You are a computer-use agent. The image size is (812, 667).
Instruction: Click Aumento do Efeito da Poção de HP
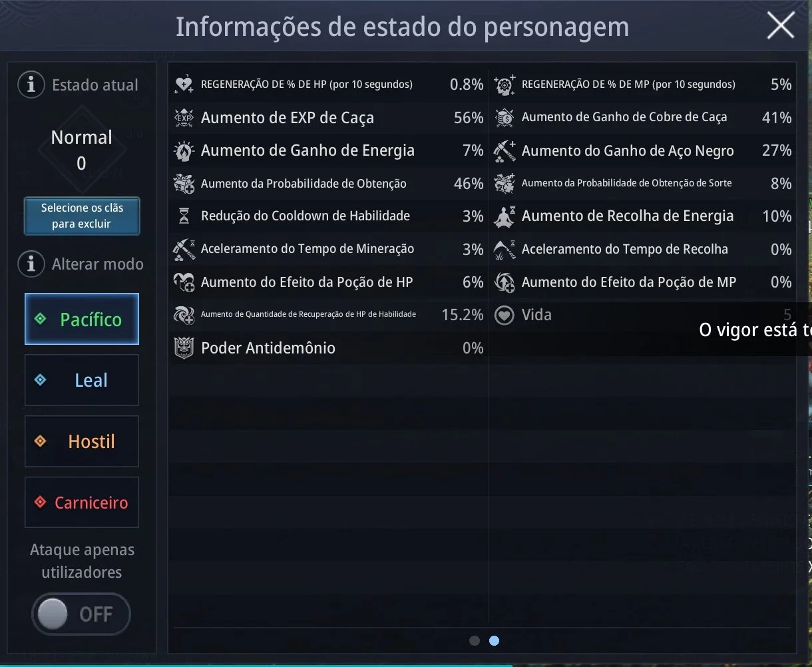(x=307, y=282)
